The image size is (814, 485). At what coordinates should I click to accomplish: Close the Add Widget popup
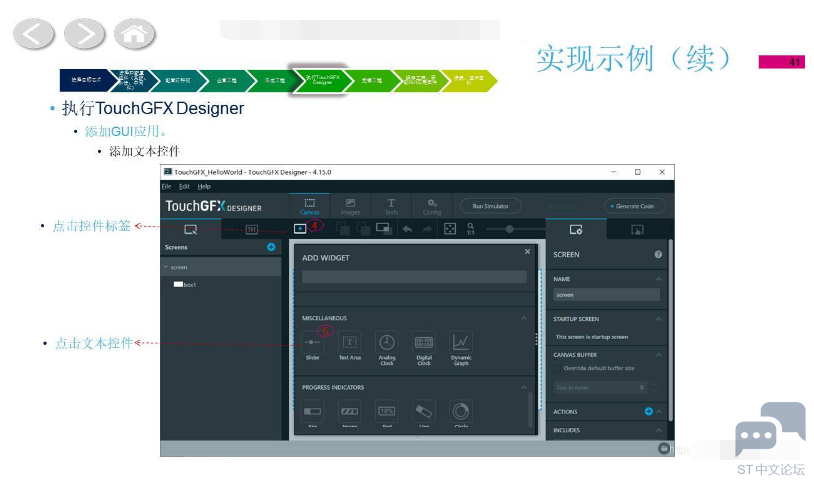(527, 251)
